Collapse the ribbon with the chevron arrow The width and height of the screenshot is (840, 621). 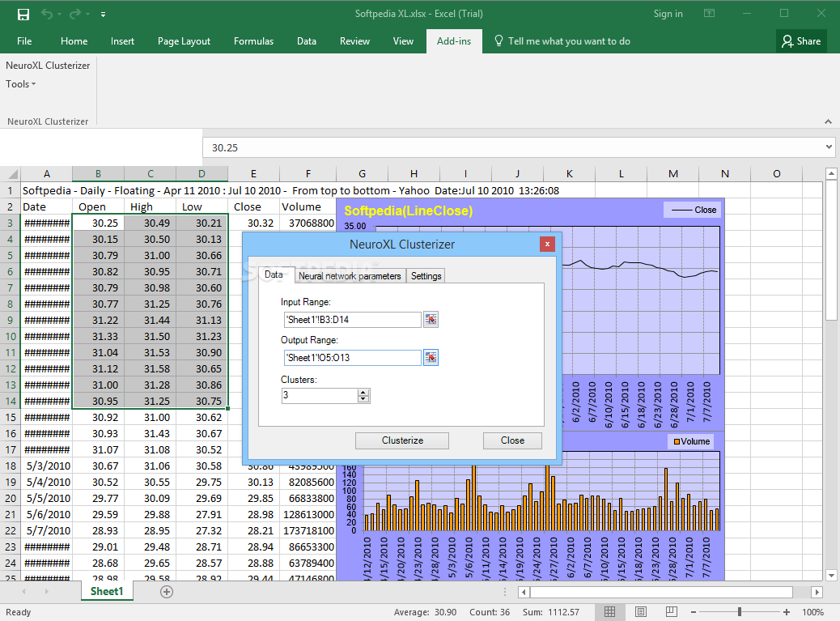[x=828, y=121]
